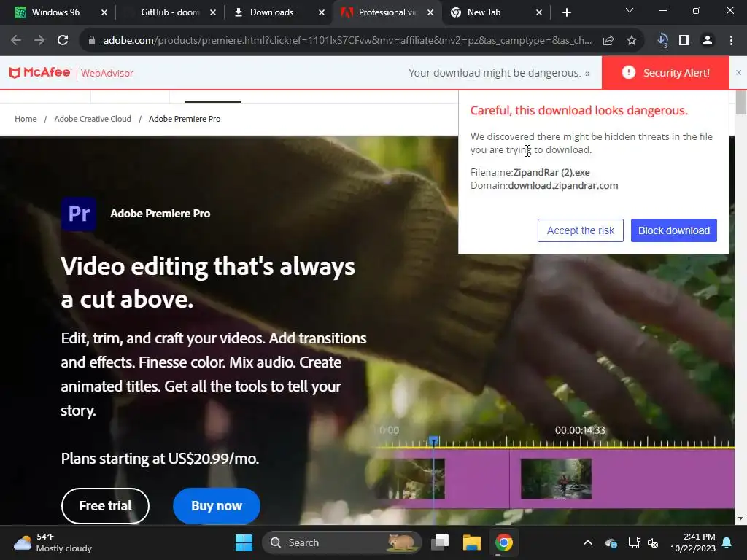Click the Buy now button
Viewport: 747px width, 560px height.
pyautogui.click(x=216, y=506)
